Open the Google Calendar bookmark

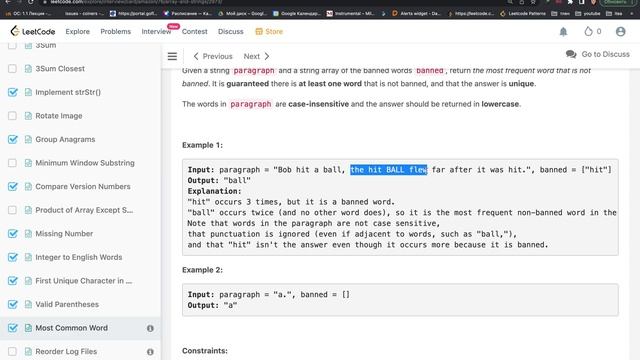(x=296, y=13)
